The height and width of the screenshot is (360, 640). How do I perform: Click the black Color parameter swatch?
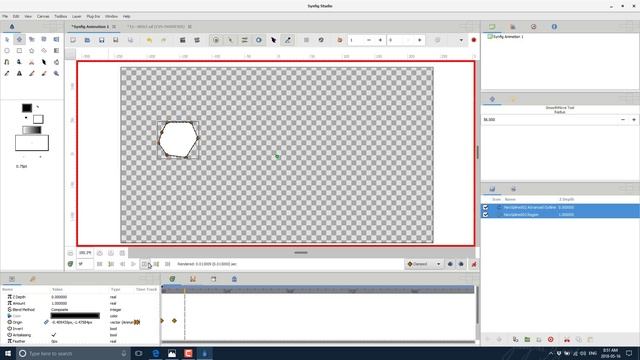click(75, 316)
